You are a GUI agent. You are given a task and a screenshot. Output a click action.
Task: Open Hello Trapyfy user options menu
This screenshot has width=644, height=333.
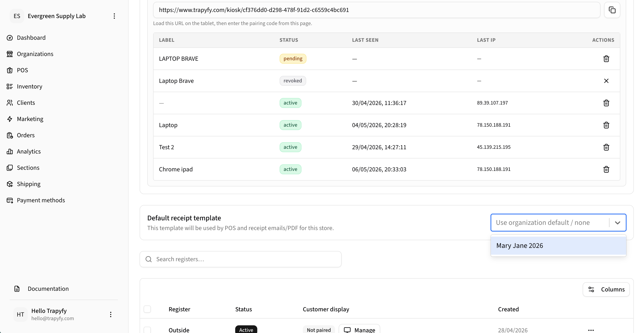click(x=110, y=314)
